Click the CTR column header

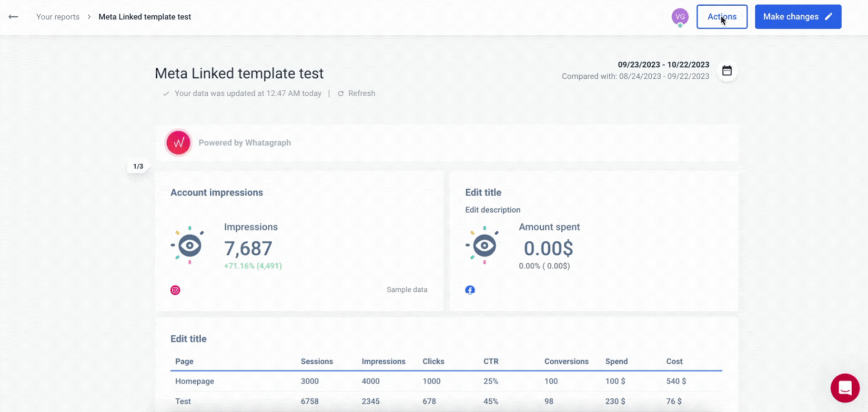point(491,361)
